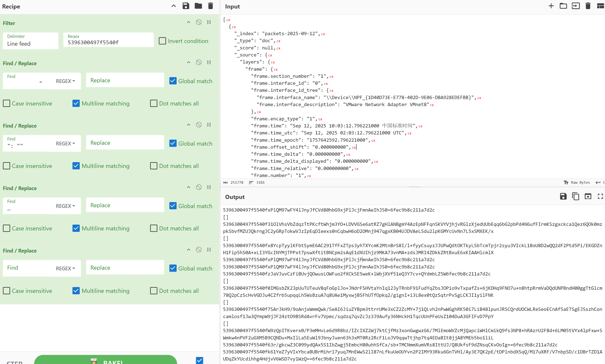Copy output to clipboard
Image resolution: width=605 pixels, height=364 pixels.
pos(576,196)
